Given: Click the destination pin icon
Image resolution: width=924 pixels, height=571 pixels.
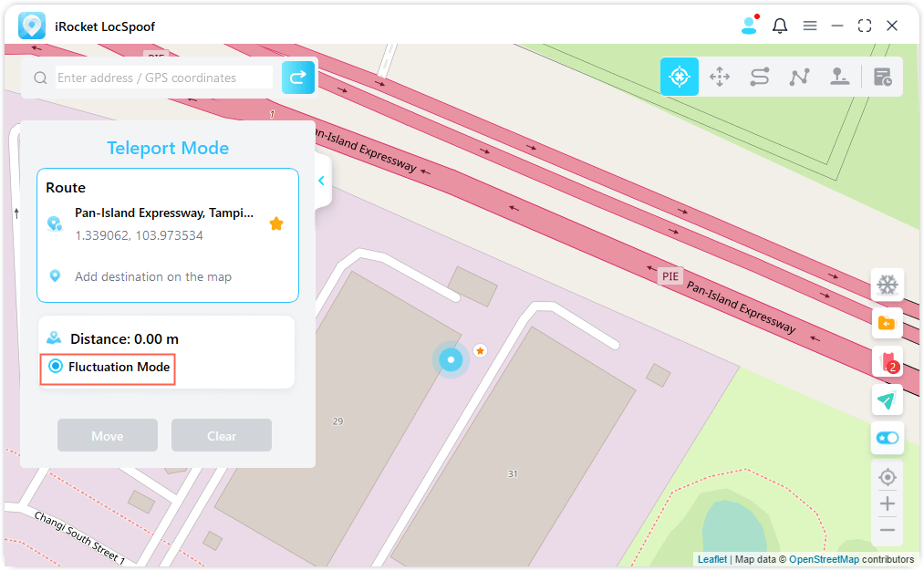Looking at the screenshot, I should pos(55,275).
